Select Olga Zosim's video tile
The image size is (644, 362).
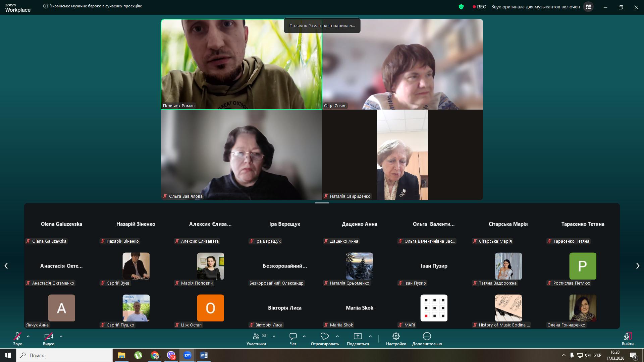402,64
